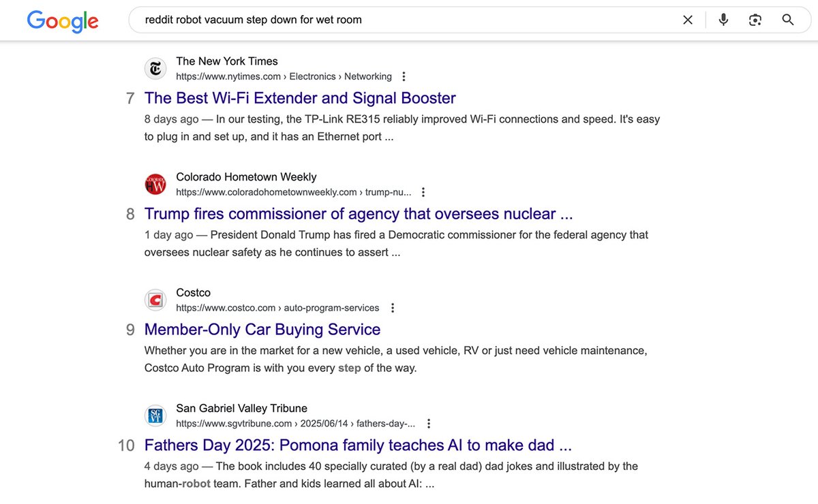Open more options for the sgvtribune.com result

tap(428, 424)
